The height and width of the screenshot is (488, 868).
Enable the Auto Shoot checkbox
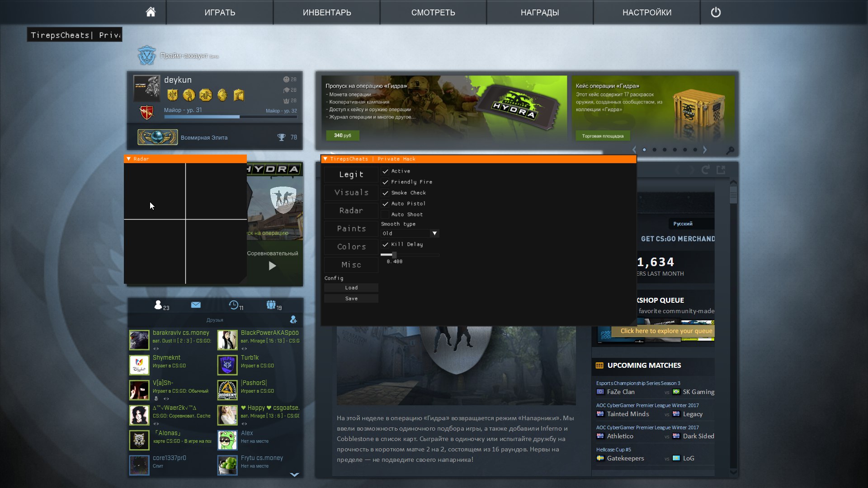[x=385, y=215]
